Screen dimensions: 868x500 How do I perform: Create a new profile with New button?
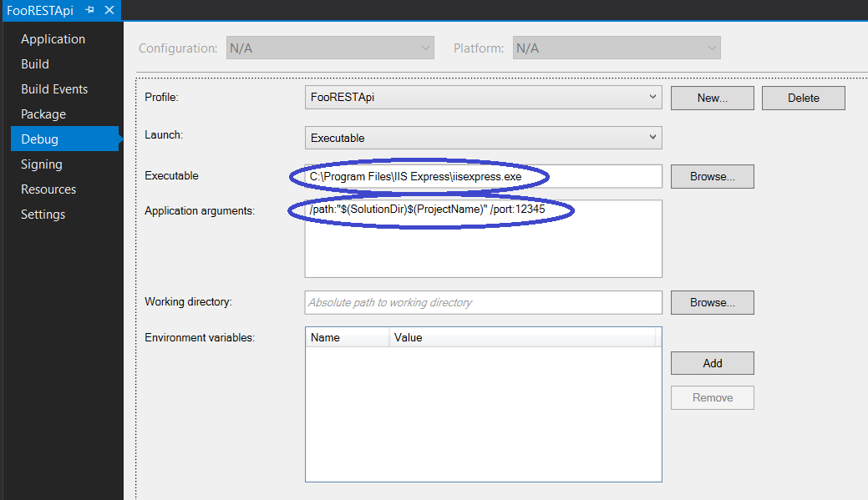tap(712, 98)
